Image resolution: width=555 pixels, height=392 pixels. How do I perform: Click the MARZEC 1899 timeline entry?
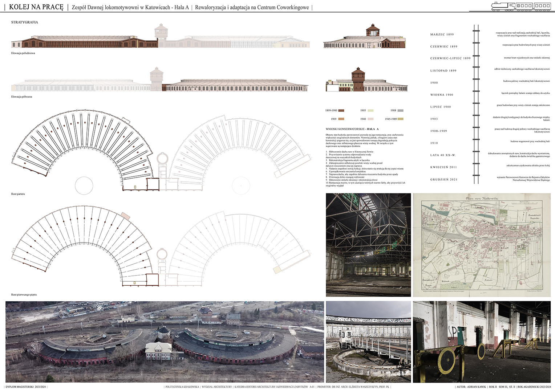(x=442, y=34)
